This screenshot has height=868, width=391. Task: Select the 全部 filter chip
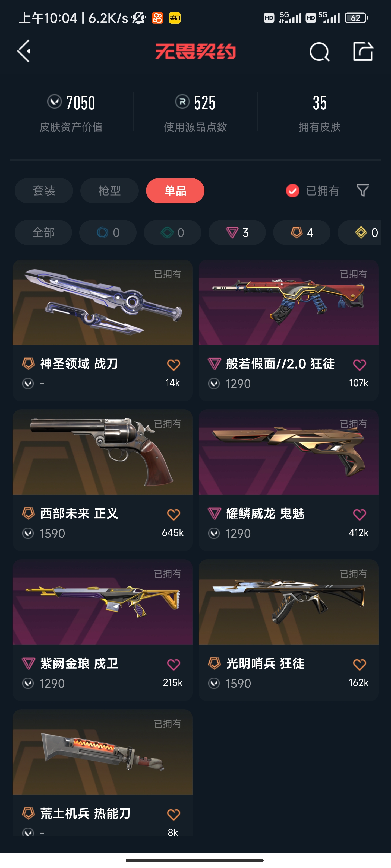tap(43, 232)
